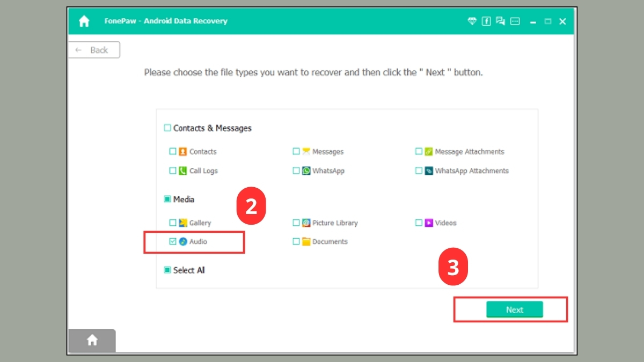
Task: Check the Call Logs checkbox
Action: tap(173, 171)
